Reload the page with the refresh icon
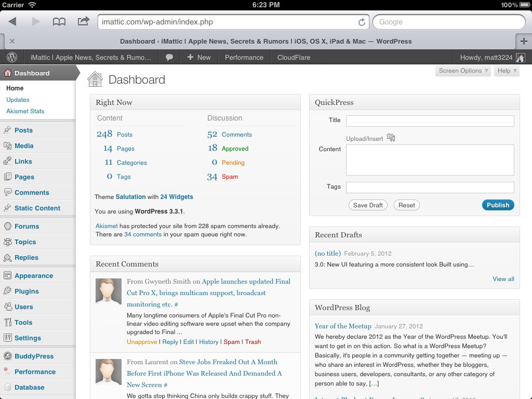The image size is (532, 399). coord(362,22)
